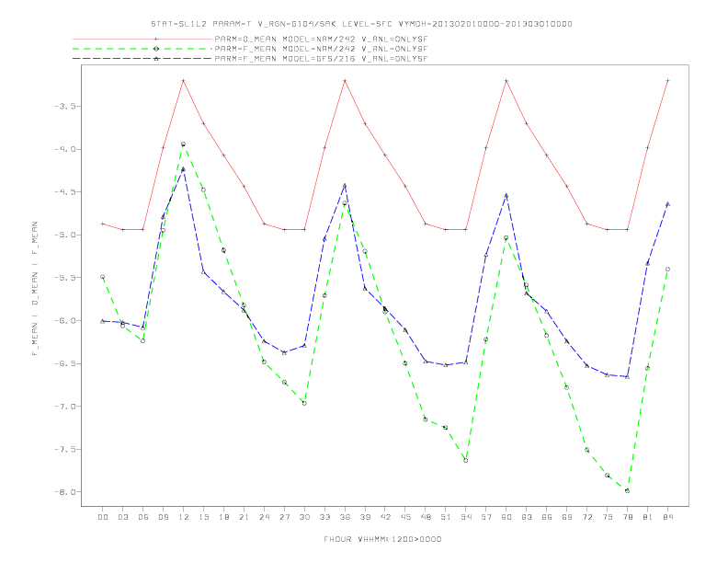Click the 84 forecast hour tick label

667,517
